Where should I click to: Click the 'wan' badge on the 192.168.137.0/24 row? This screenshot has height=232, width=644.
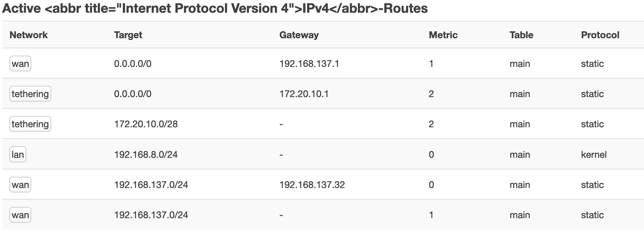pyautogui.click(x=20, y=184)
